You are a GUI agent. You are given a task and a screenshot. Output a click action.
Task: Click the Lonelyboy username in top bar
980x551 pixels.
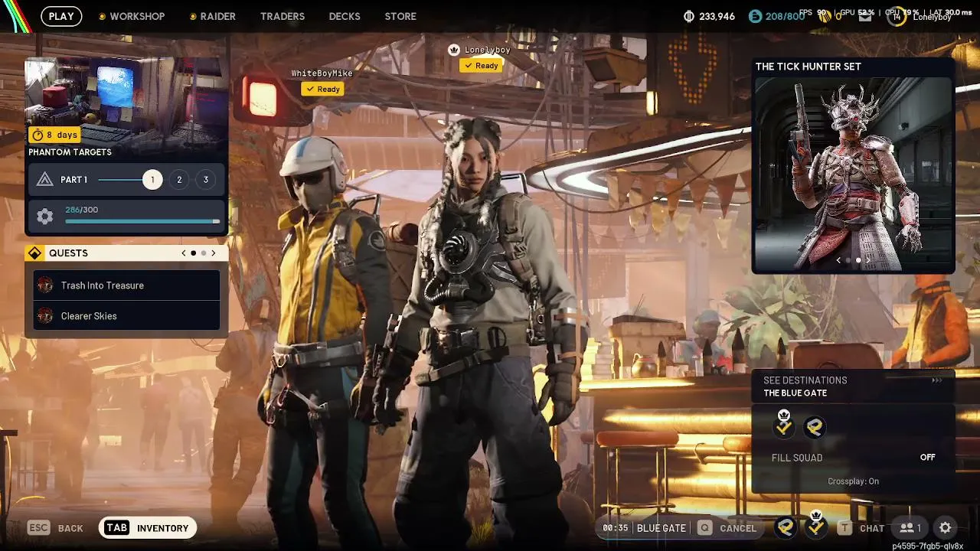tap(933, 17)
